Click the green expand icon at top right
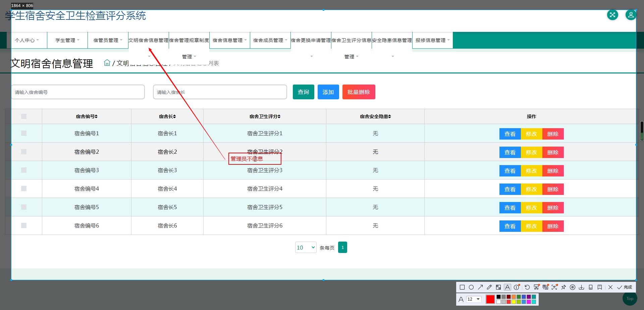The height and width of the screenshot is (310, 644). tap(612, 15)
